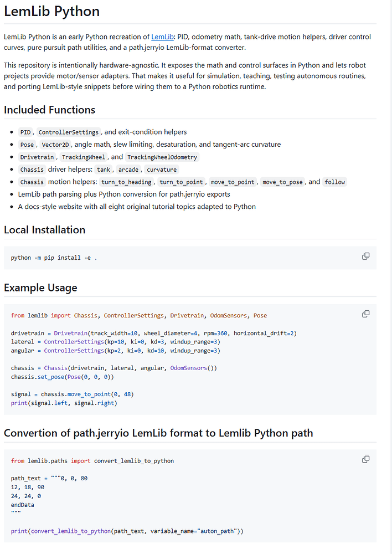Click the Pose inline code label
This screenshot has height=554, width=392.
pos(27,145)
